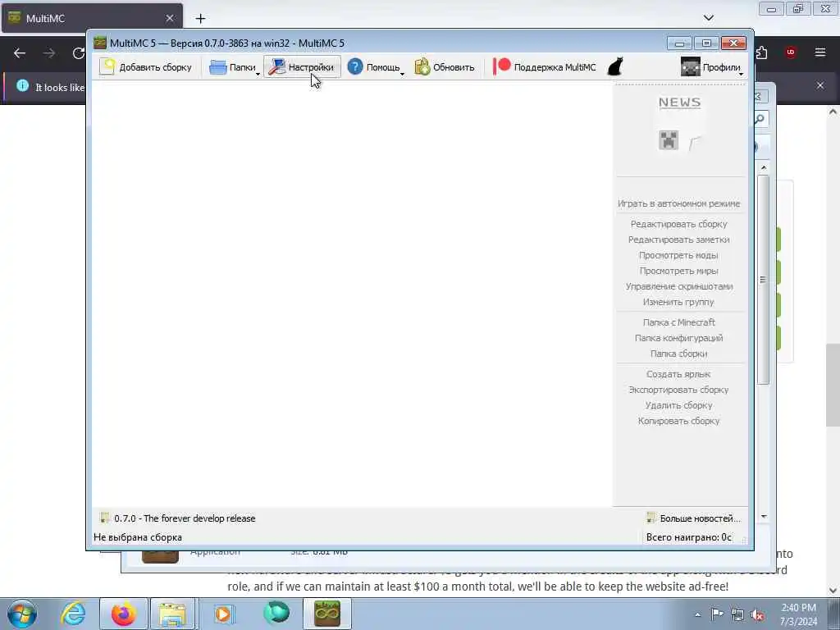
Task: Click the Action Center flag tray icon
Action: 717,614
